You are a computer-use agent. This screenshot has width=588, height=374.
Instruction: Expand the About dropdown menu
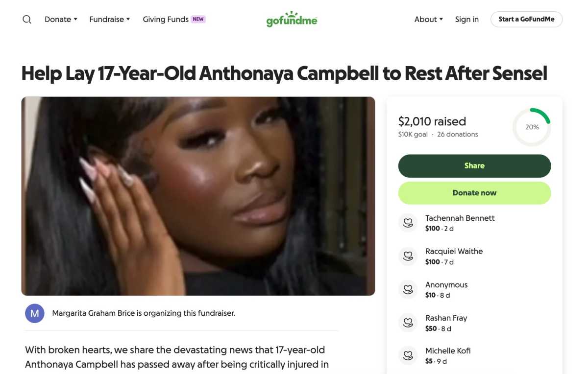point(429,20)
